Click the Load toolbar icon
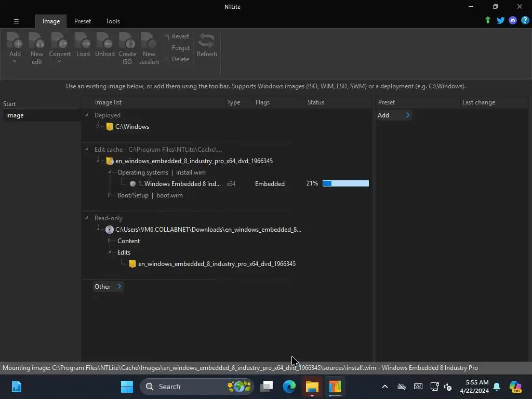The image size is (532, 399). [x=83, y=41]
